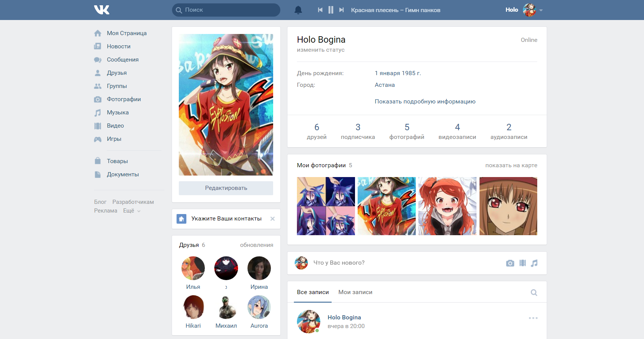Expand Показать подробную информацию
Viewport: 644px width, 339px height.
pyautogui.click(x=425, y=102)
